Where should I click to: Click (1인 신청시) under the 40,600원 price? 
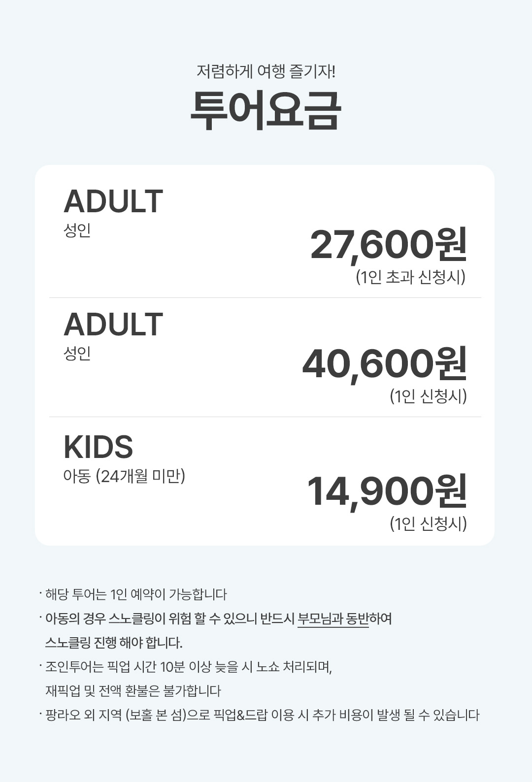pyautogui.click(x=428, y=396)
